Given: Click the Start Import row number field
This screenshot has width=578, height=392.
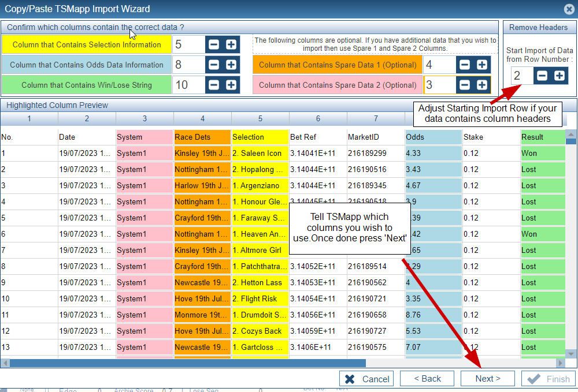Looking at the screenshot, I should click(522, 76).
